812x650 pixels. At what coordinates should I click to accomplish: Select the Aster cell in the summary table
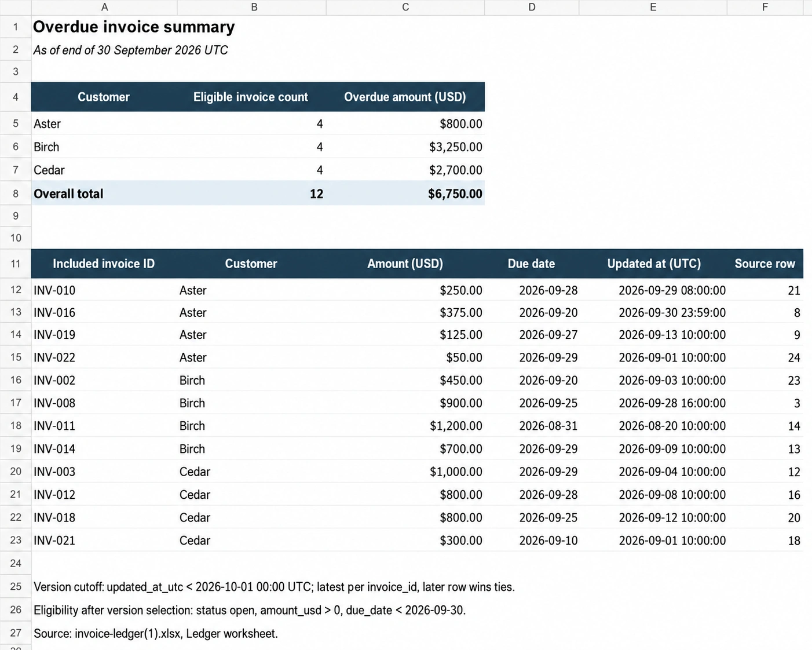pyautogui.click(x=104, y=124)
